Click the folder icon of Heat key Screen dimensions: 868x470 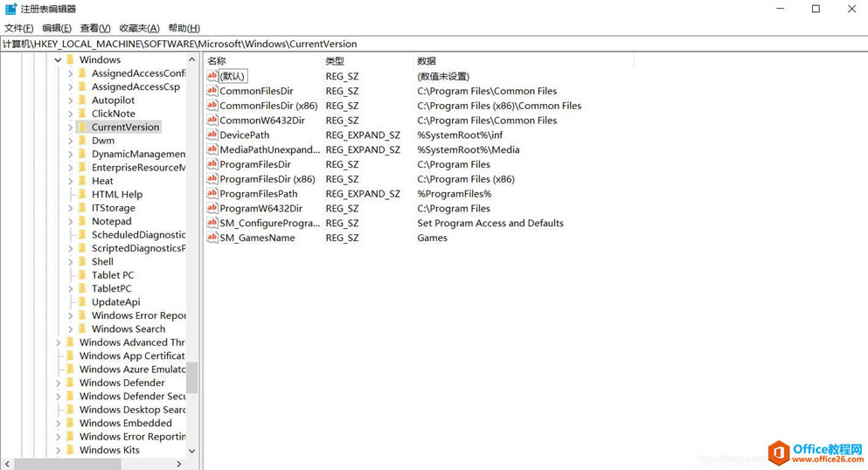click(x=82, y=181)
